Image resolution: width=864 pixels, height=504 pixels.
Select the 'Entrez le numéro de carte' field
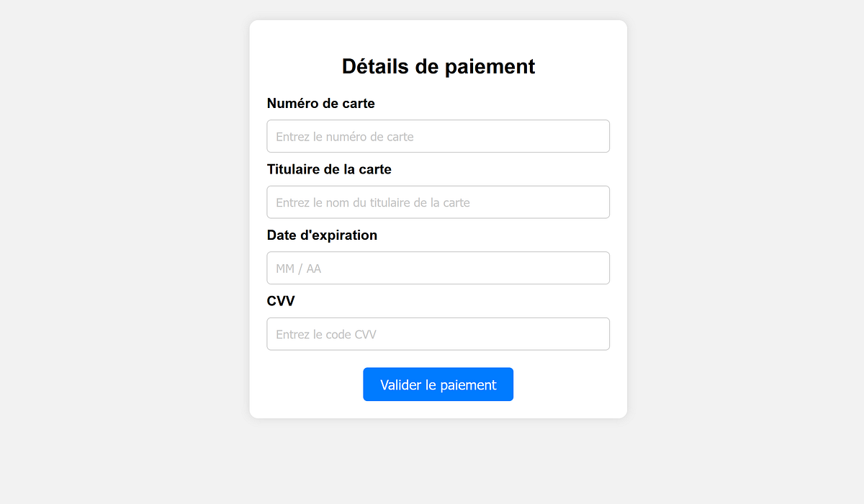click(438, 135)
